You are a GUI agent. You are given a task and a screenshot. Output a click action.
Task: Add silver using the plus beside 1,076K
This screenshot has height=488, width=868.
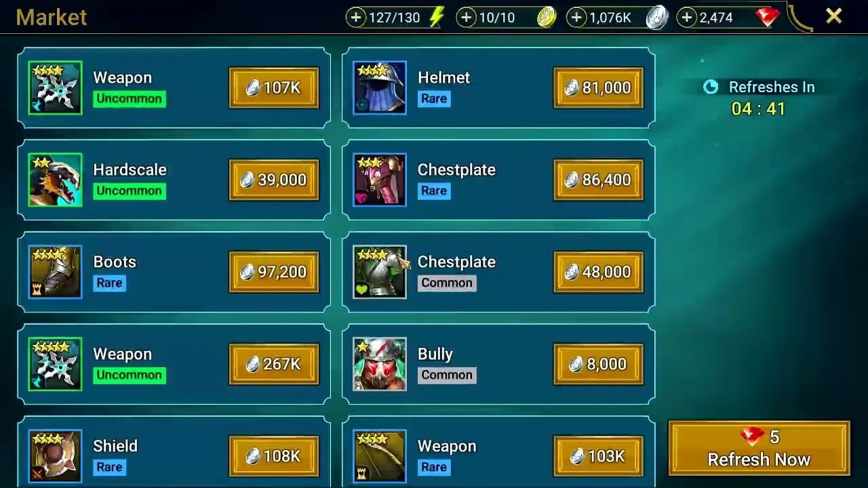click(x=576, y=18)
